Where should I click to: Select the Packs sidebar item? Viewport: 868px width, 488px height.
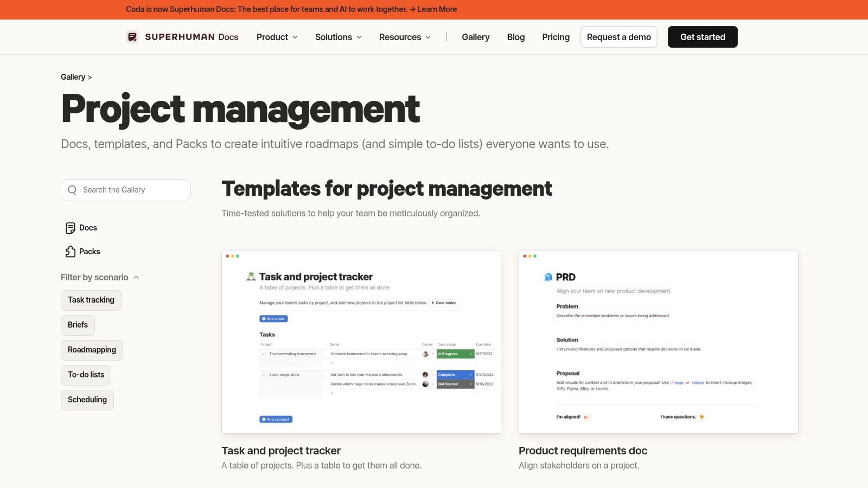[x=83, y=252]
